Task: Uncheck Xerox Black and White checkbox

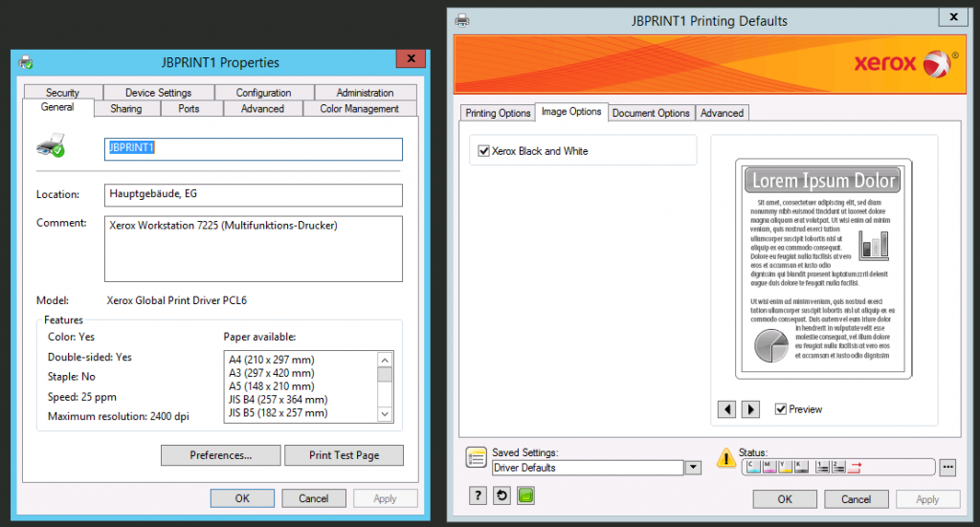Action: pos(483,151)
